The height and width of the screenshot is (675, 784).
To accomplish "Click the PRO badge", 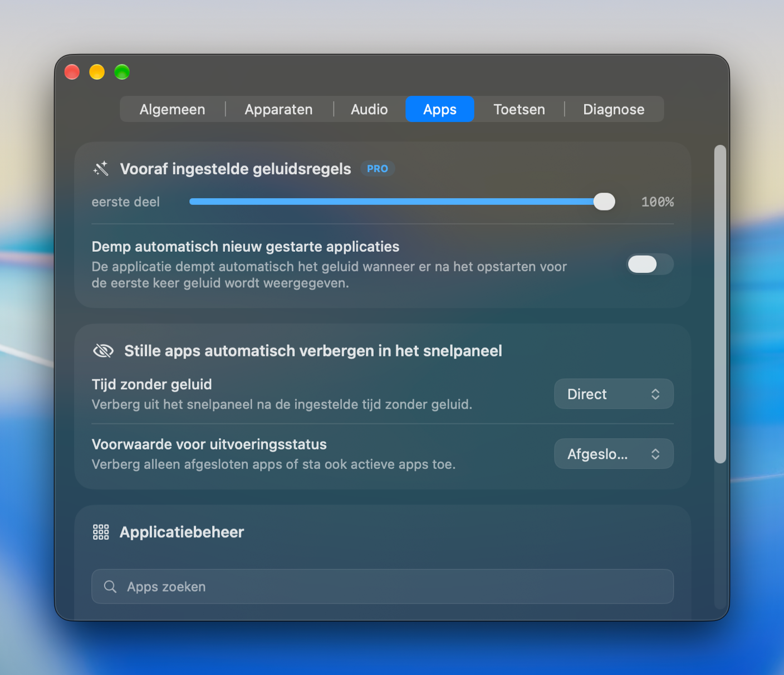I will coord(378,169).
